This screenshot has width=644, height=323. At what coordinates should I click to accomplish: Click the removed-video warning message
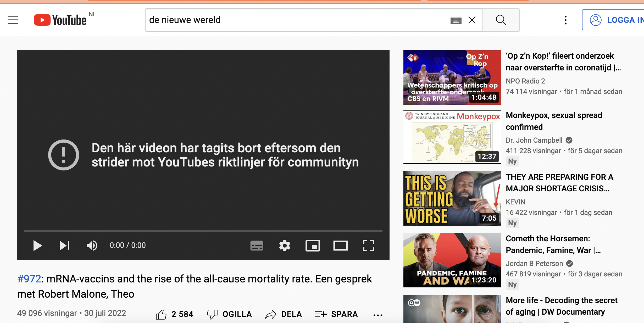point(225,155)
